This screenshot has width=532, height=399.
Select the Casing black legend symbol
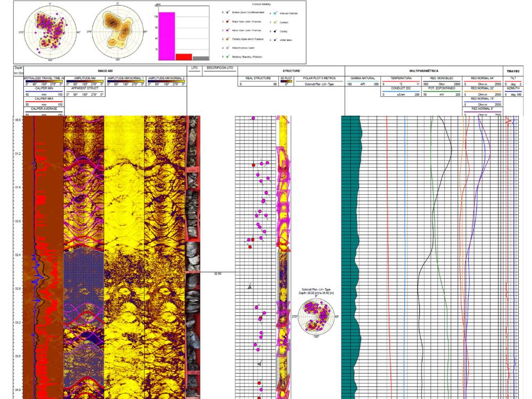tap(275, 31)
